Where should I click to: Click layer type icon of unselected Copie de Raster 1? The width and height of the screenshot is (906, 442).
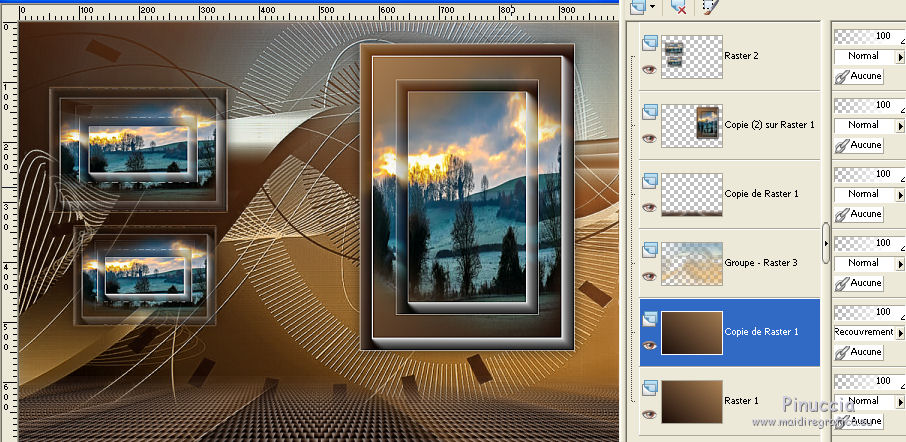click(650, 181)
